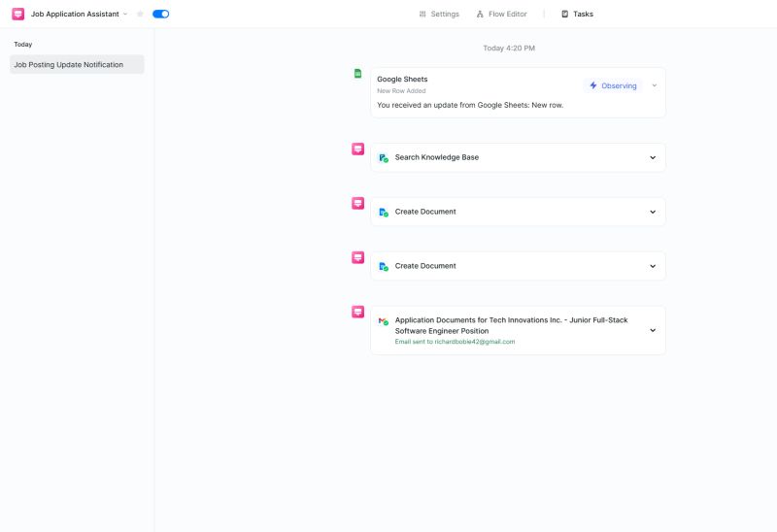The image size is (777, 532).
Task: Star the Job Application Assistant agent
Action: tap(140, 14)
